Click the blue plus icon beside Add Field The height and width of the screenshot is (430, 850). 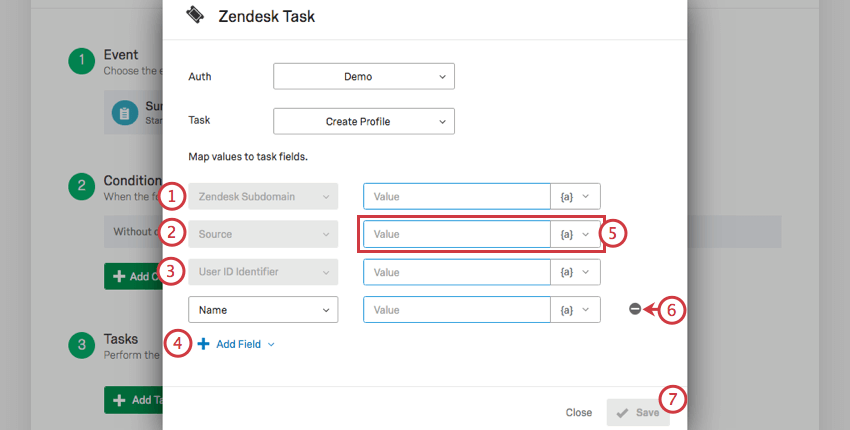click(204, 344)
